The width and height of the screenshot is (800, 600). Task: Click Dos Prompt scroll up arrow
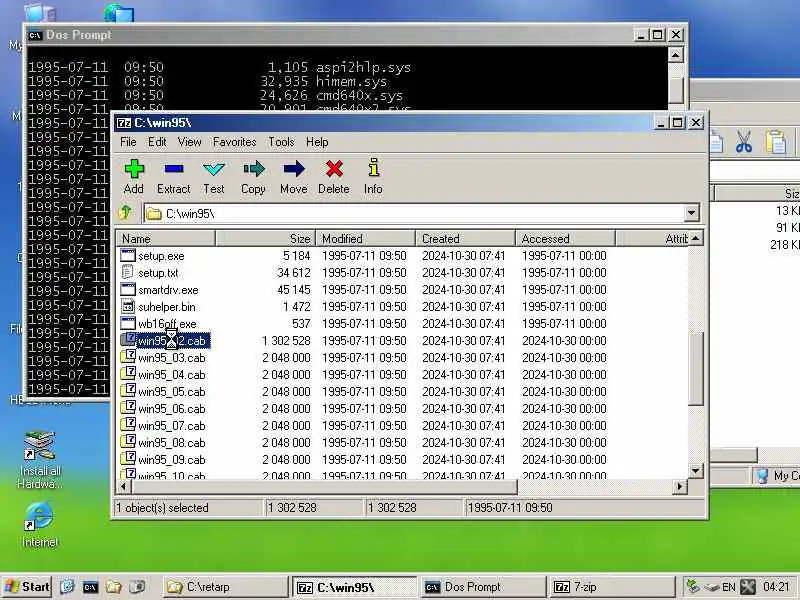point(676,55)
